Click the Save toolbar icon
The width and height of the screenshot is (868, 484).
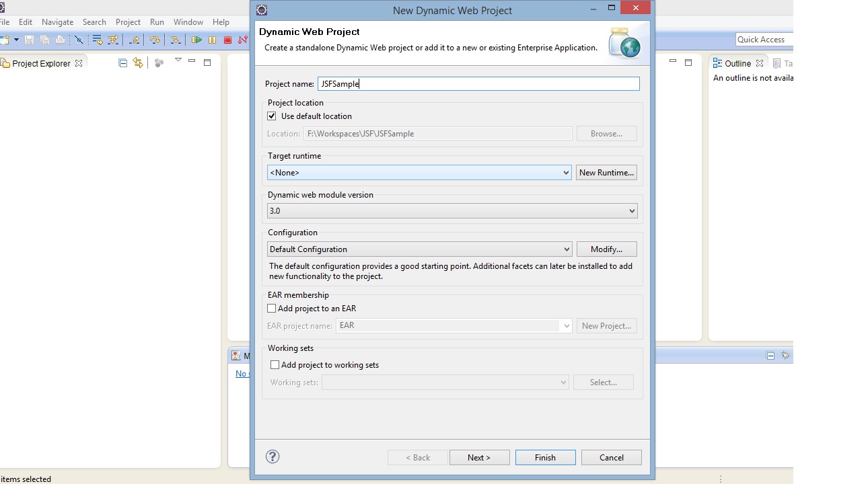(29, 40)
